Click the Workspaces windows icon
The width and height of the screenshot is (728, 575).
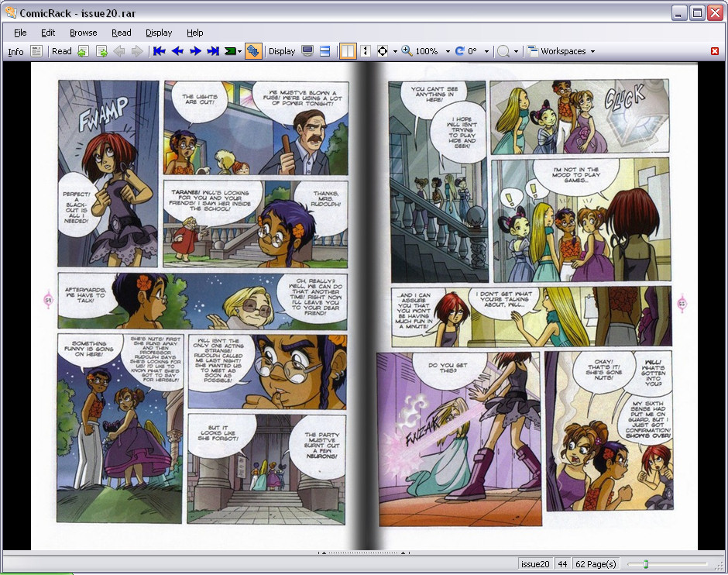533,50
